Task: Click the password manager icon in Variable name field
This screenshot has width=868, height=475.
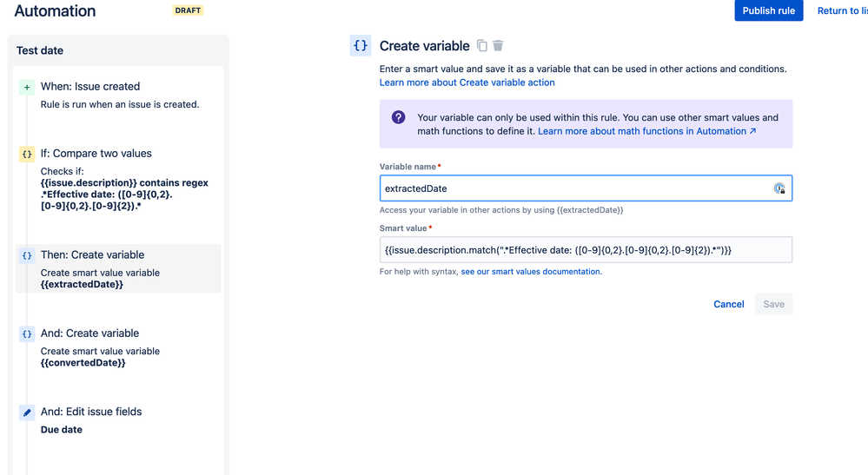Action: click(x=779, y=188)
